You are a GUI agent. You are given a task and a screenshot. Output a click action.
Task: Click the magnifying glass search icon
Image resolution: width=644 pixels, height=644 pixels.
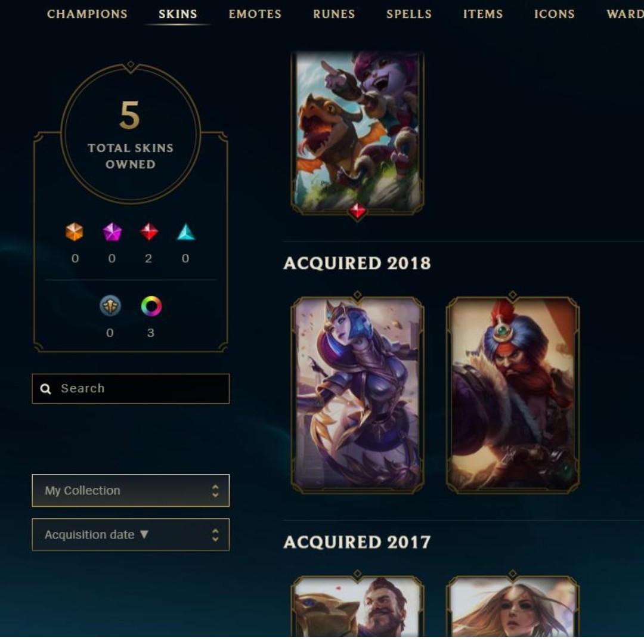(45, 389)
